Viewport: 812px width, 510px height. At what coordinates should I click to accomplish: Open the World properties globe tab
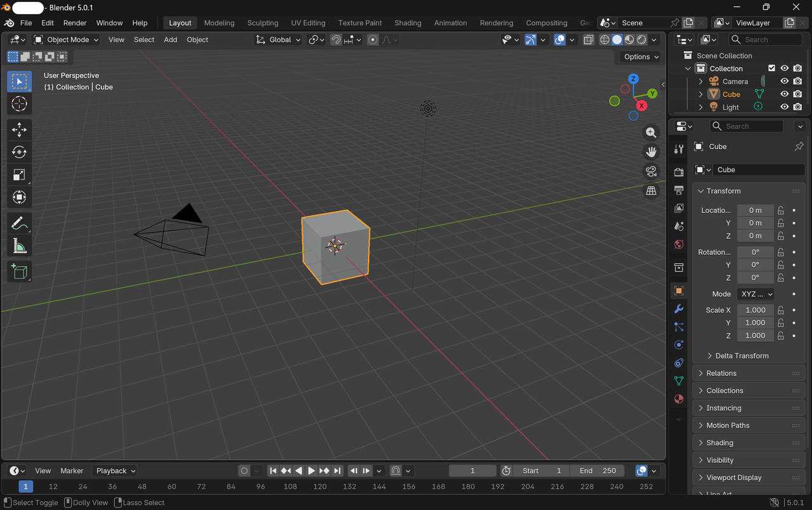coord(678,244)
